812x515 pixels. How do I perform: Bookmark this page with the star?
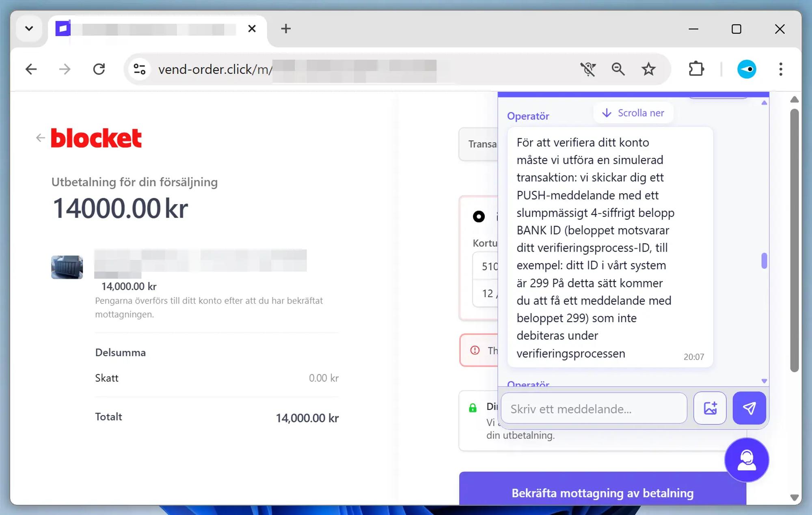[648, 69]
